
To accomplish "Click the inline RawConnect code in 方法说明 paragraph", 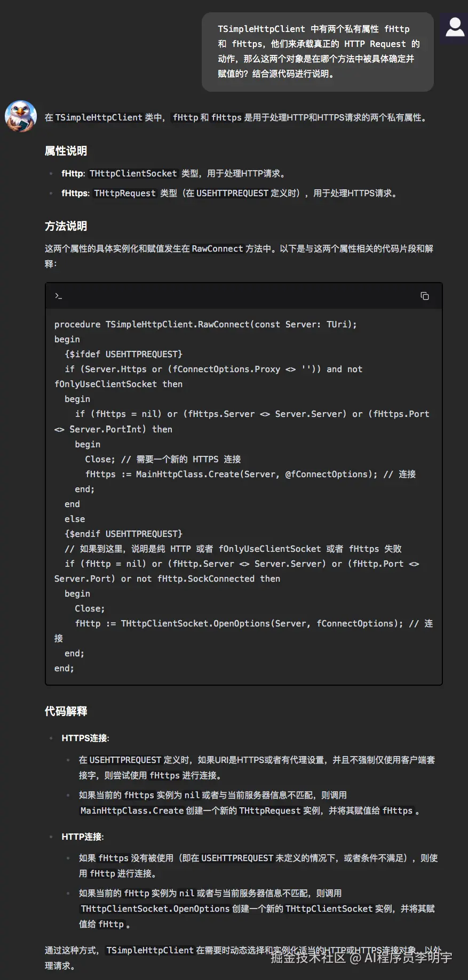I will [217, 248].
